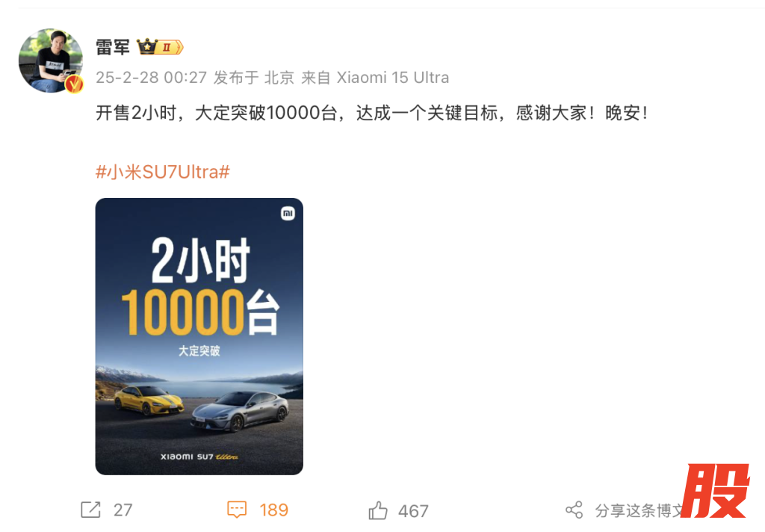Viewport: 765px width, 532px height.
Task: Click the post timestamp 25-2-28 00:27
Action: [151, 78]
